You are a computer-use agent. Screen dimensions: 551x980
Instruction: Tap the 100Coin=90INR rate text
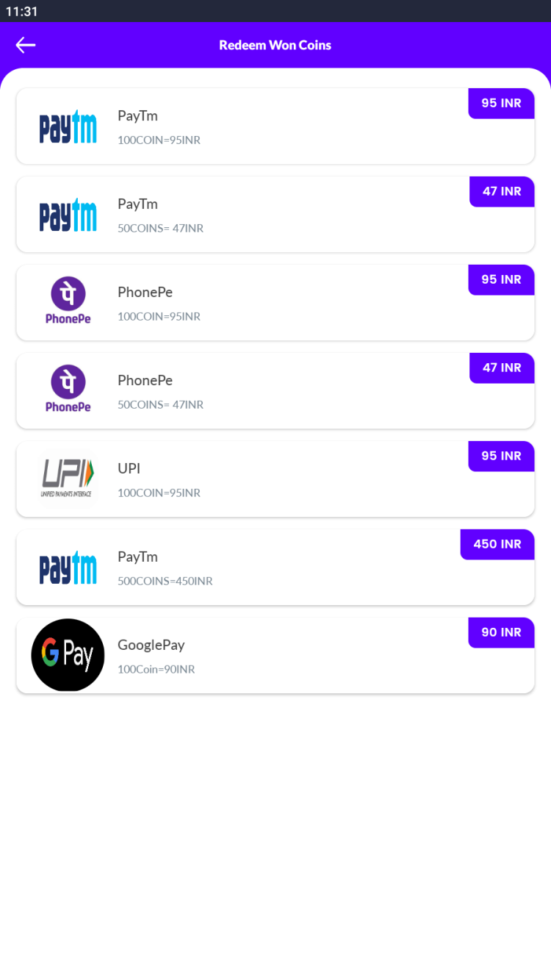[x=156, y=669]
